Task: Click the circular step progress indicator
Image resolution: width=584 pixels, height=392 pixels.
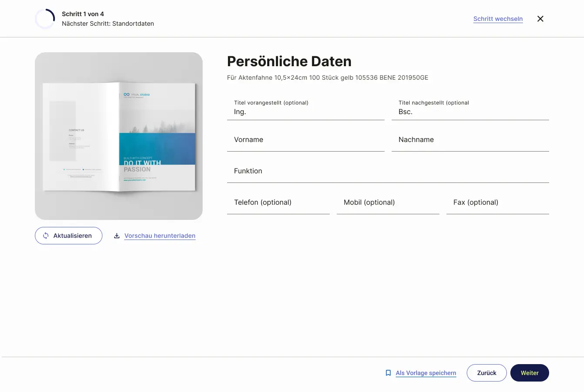Action: (x=45, y=18)
